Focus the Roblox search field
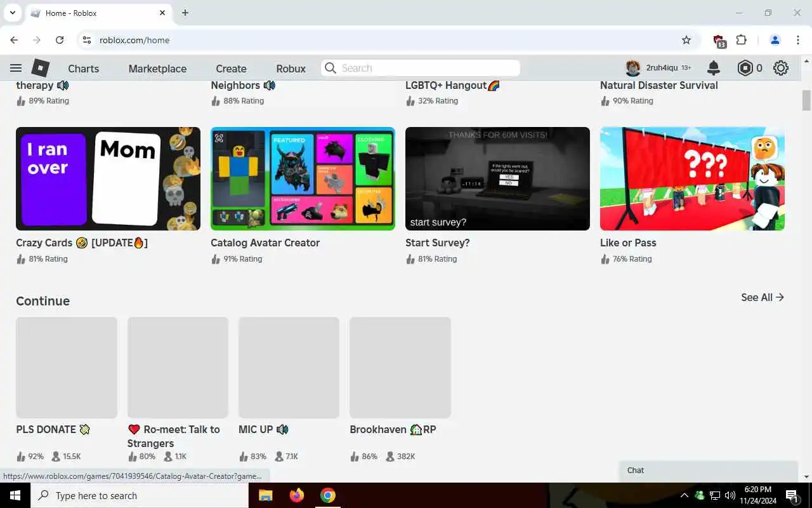The width and height of the screenshot is (812, 508). click(x=421, y=68)
